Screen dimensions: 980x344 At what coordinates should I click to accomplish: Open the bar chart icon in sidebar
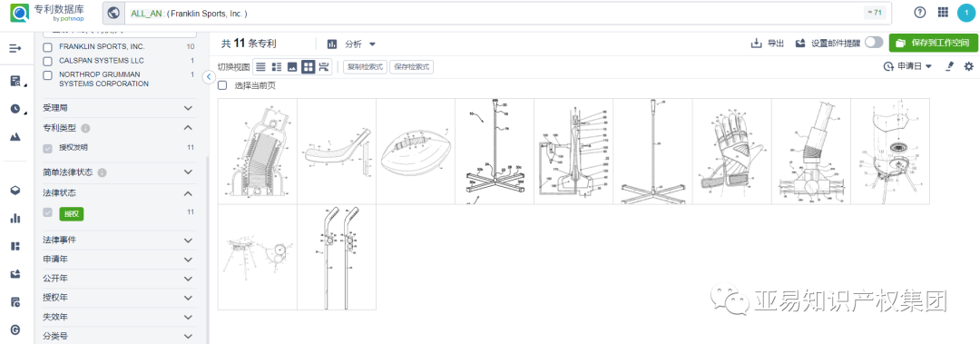(x=15, y=218)
